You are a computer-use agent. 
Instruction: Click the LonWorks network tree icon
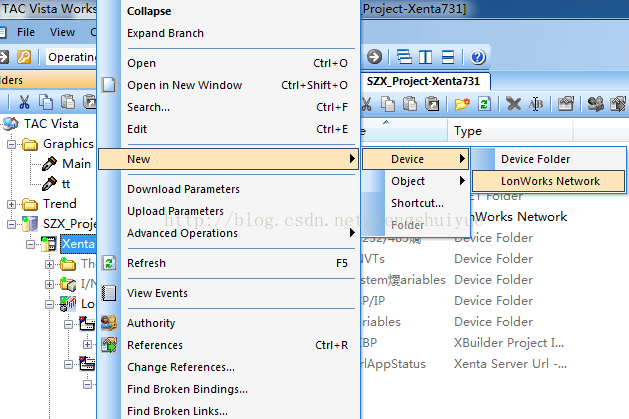coord(68,304)
